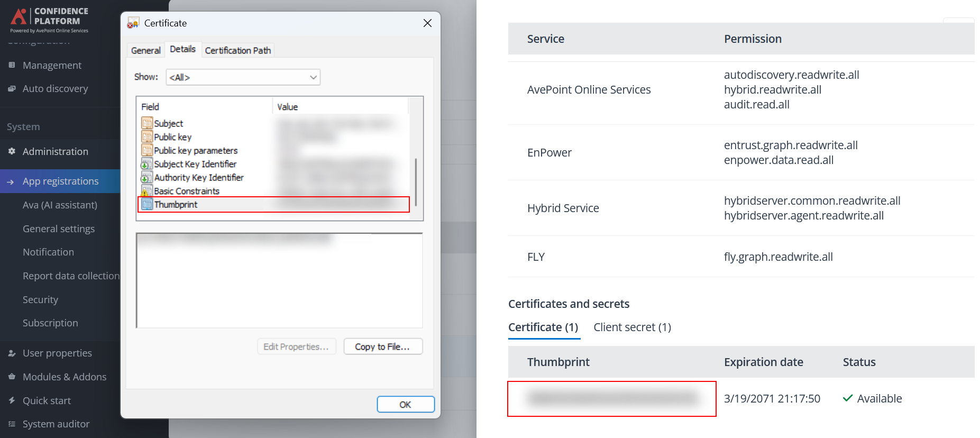Viewport: 980px width, 438px height.
Task: Click the Management sidebar icon
Action: tap(12, 65)
